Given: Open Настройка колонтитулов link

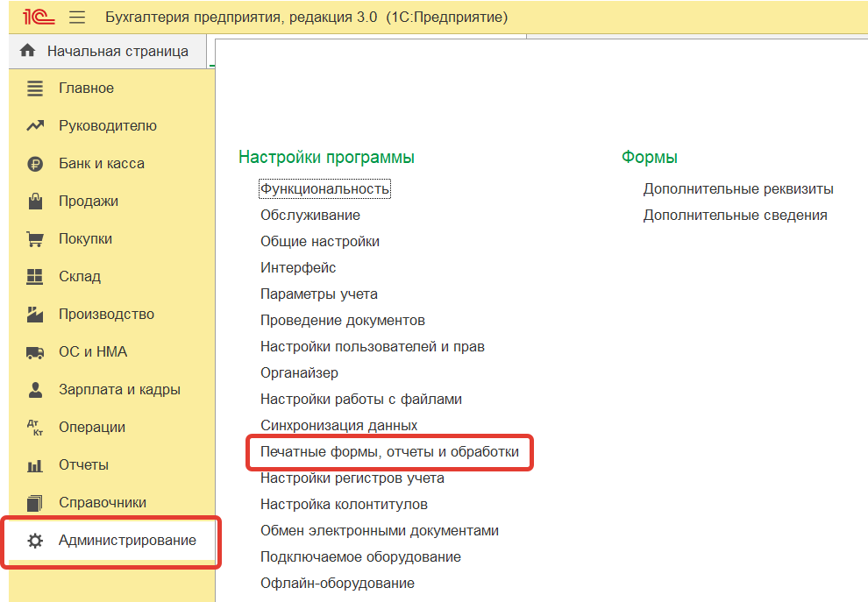Looking at the screenshot, I should click(x=344, y=505).
